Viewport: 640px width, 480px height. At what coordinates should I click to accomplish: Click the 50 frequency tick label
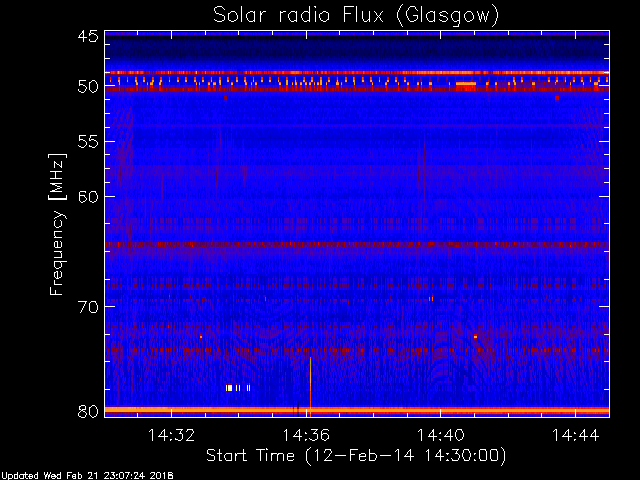coord(88,87)
